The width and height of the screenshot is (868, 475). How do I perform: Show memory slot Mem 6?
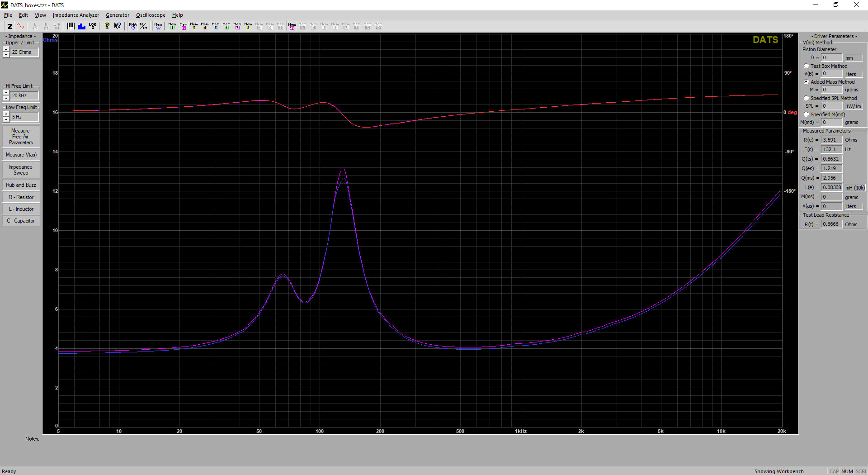[x=226, y=26]
